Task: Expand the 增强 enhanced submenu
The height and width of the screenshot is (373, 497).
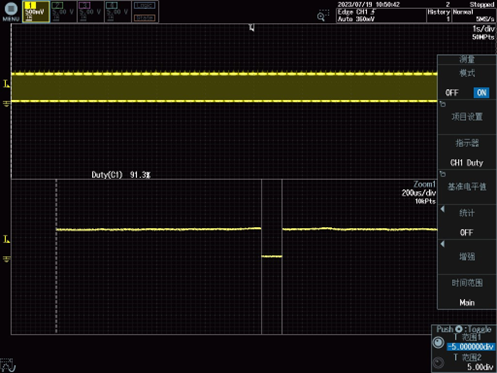Action: point(467,257)
